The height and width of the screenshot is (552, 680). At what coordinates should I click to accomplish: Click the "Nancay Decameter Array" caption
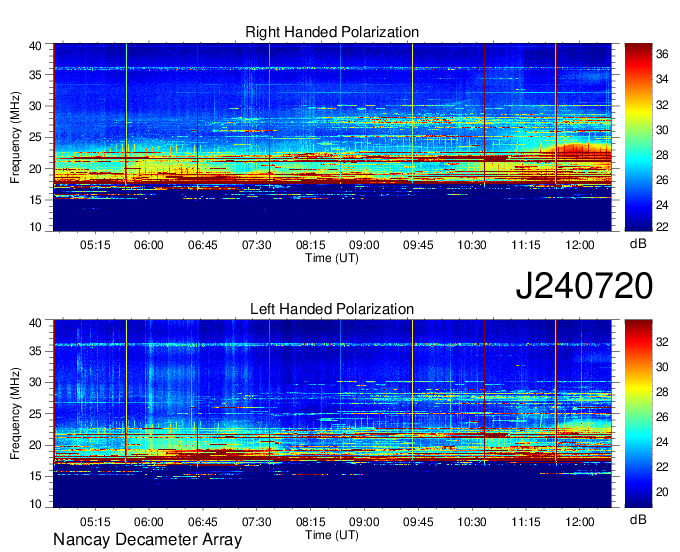(147, 540)
